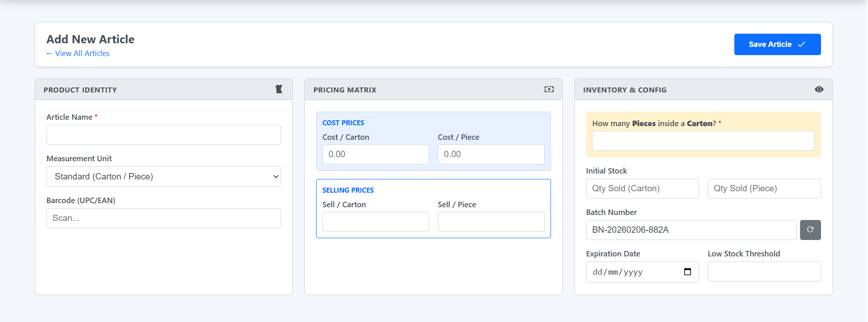The height and width of the screenshot is (322, 868).
Task: Open the calendar picker in Expiration Date
Action: 688,272
